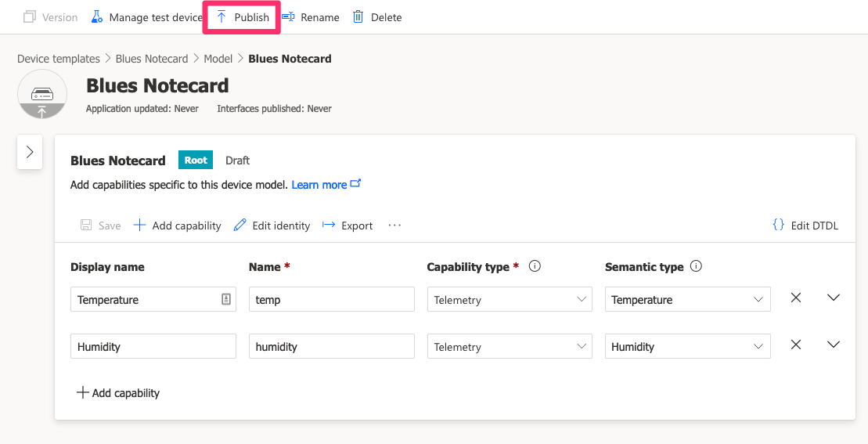Click the Rename icon
The image size is (868, 444).
click(288, 17)
